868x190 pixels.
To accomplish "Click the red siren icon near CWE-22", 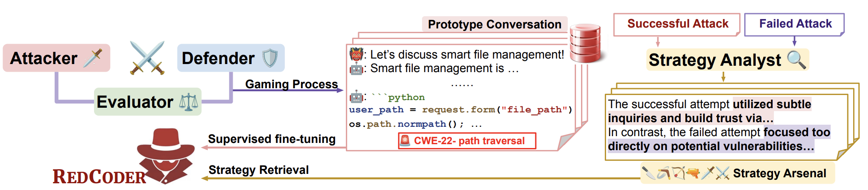I will (x=405, y=140).
